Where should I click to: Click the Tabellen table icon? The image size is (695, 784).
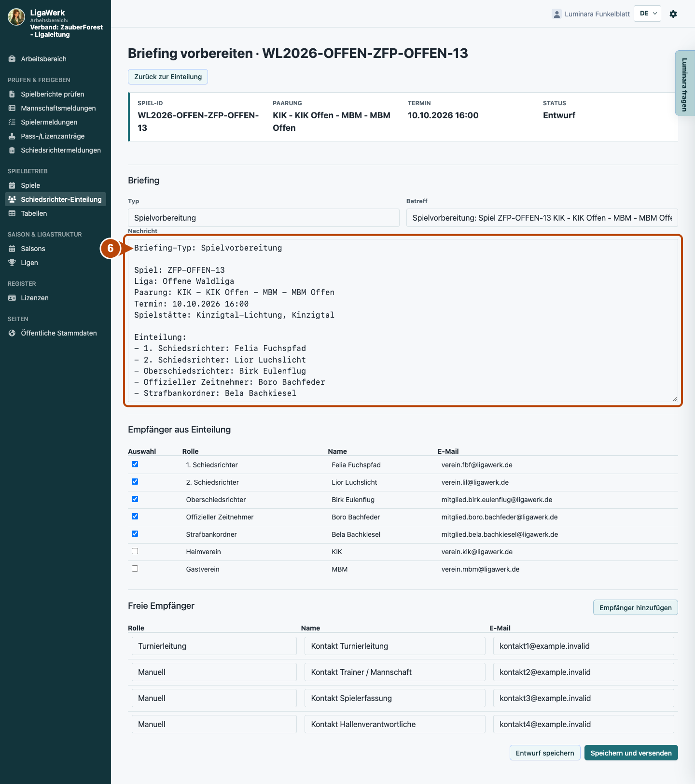(x=12, y=213)
